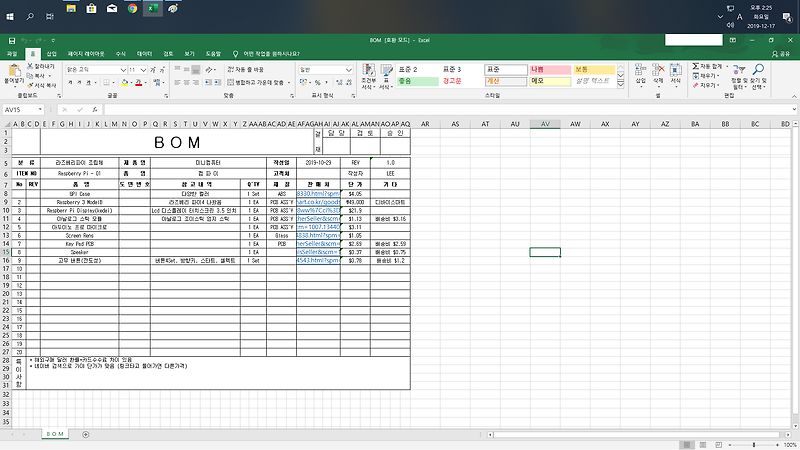800x450 pixels.
Task: Click the Clear (지우기) eraser icon
Action: coord(695,85)
